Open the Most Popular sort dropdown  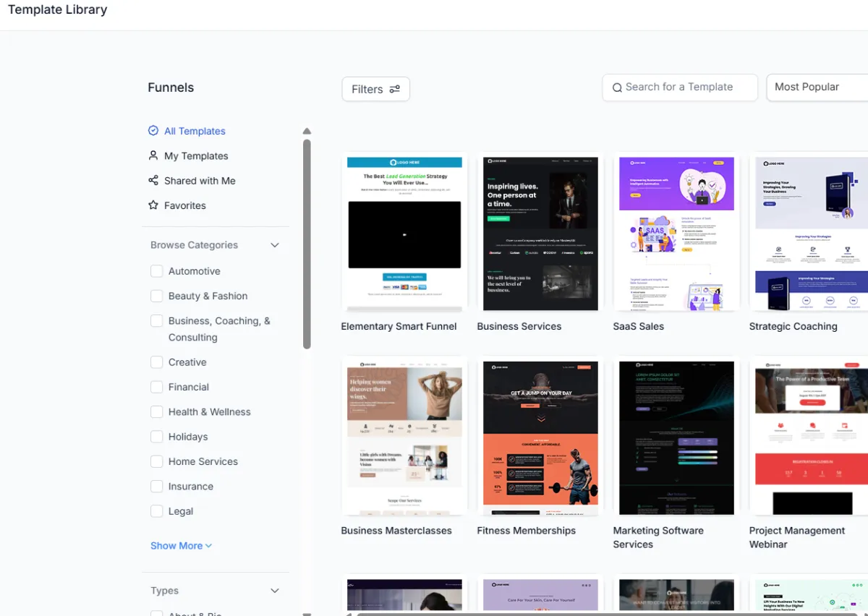tap(817, 87)
